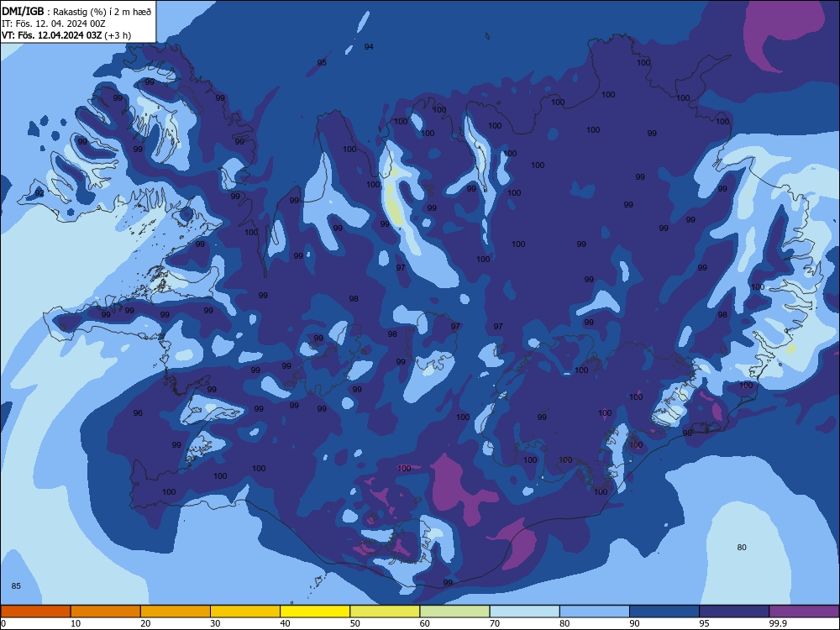Pick the pale green 60–70 legend swatch
The width and height of the screenshot is (840, 630).
coord(454,612)
